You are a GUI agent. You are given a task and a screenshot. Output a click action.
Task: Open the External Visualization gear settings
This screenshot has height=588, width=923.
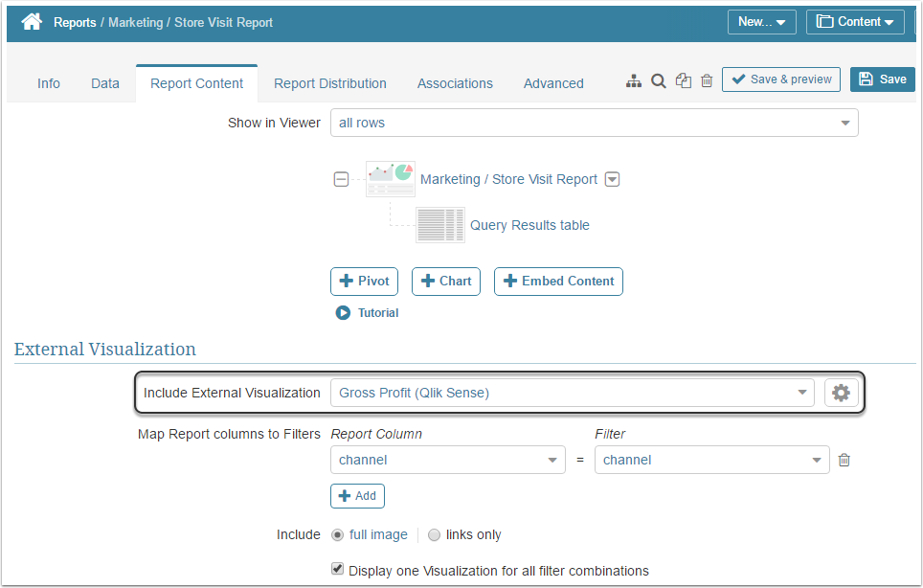(x=841, y=393)
